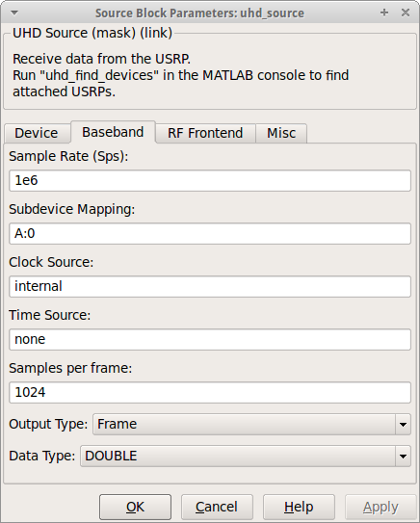Click the Clock Source field showing internal
Image resolution: width=420 pixels, height=523 pixels.
210,286
